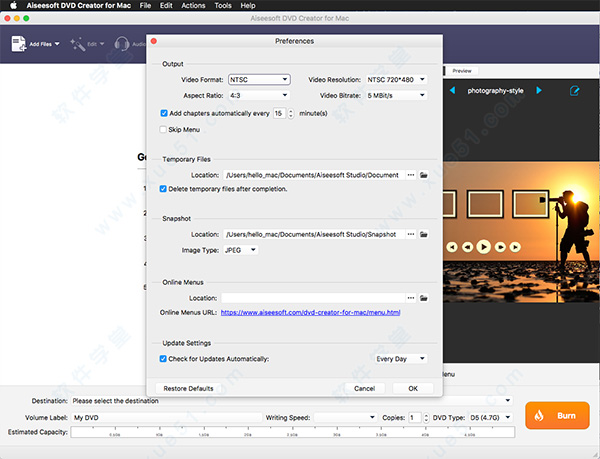Browse Snapshot location with ellipsis button

(x=411, y=234)
